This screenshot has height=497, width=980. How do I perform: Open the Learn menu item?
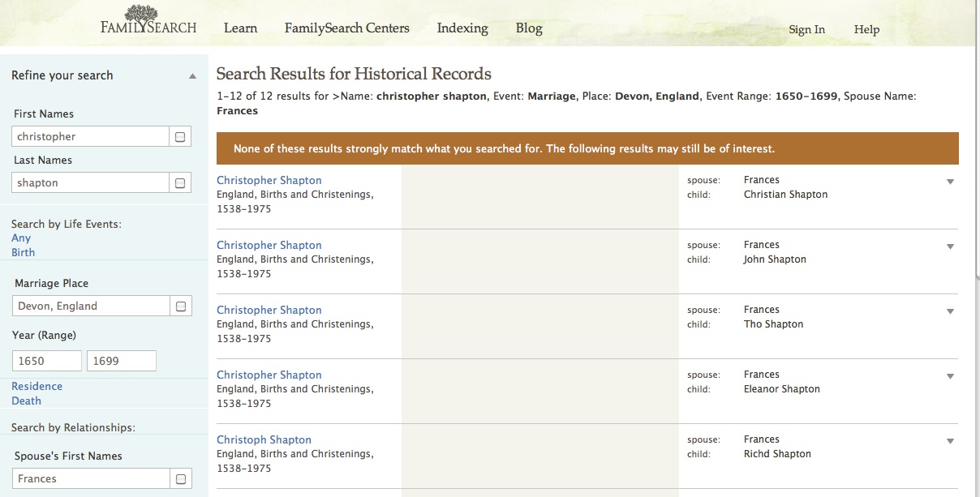[240, 28]
